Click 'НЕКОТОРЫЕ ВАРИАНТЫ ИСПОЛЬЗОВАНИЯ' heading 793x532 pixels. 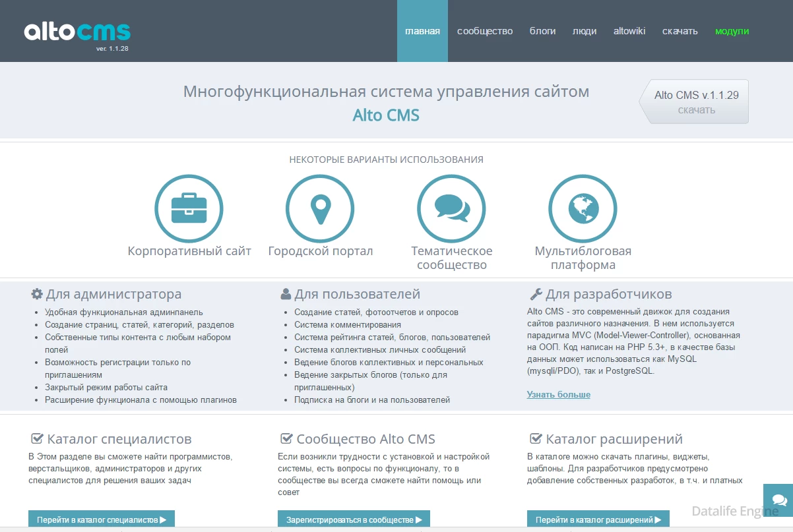[387, 160]
